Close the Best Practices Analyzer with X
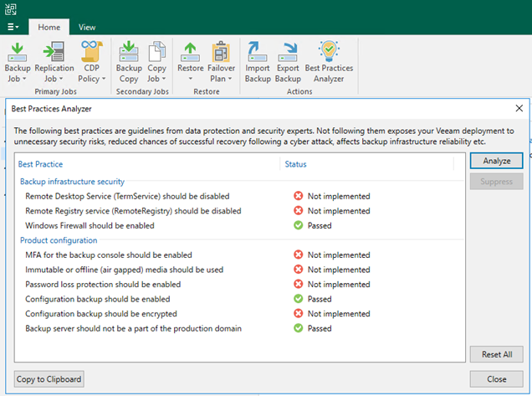This screenshot has width=532, height=396. click(x=519, y=108)
